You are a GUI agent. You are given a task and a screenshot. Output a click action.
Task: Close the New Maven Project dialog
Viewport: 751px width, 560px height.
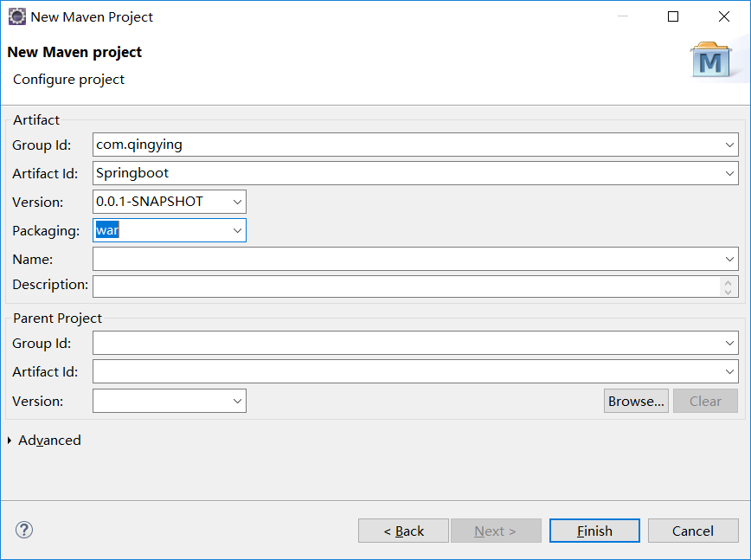(724, 16)
